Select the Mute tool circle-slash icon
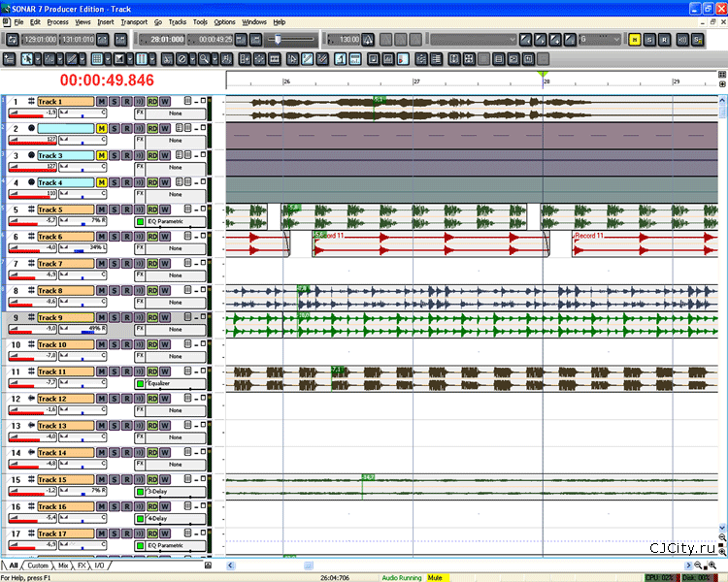The height and width of the screenshot is (582, 728). pyautogui.click(x=182, y=59)
